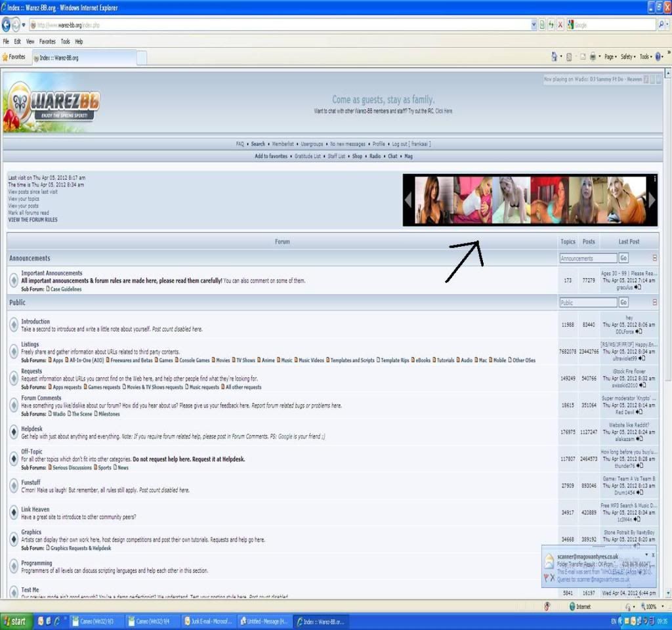This screenshot has width=672, height=630.
Task: Click the Print icon in command bar
Action: pyautogui.click(x=593, y=57)
